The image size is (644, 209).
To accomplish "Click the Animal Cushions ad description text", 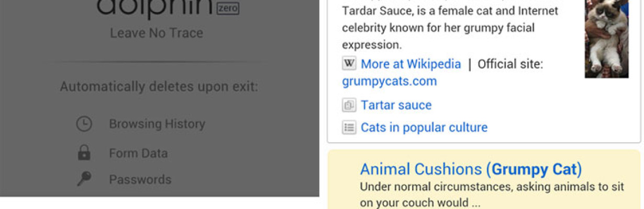I will [x=492, y=194].
